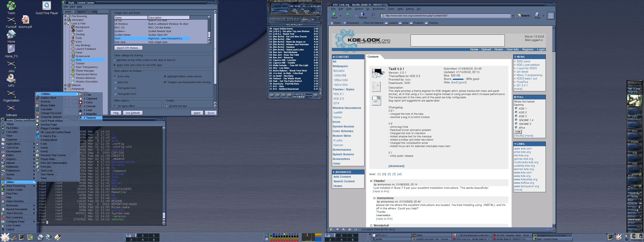Collapse the Look & Feel tree node
The height and width of the screenshot is (242, 644).
tap(65, 24)
